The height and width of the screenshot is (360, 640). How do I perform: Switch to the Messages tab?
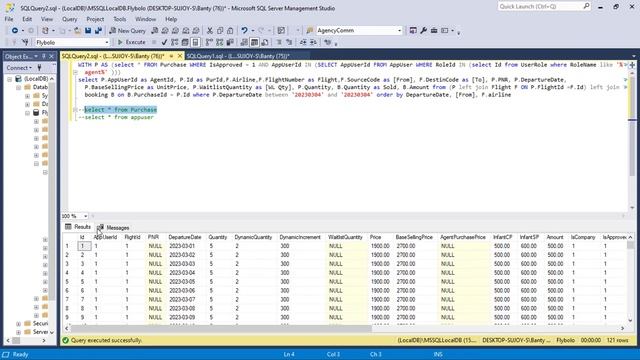pyautogui.click(x=113, y=227)
